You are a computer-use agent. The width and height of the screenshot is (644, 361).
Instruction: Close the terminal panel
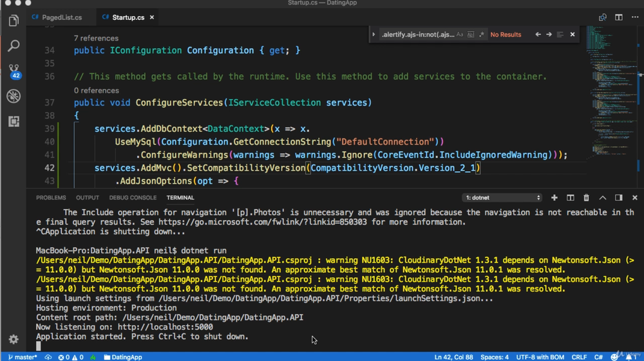point(634,198)
